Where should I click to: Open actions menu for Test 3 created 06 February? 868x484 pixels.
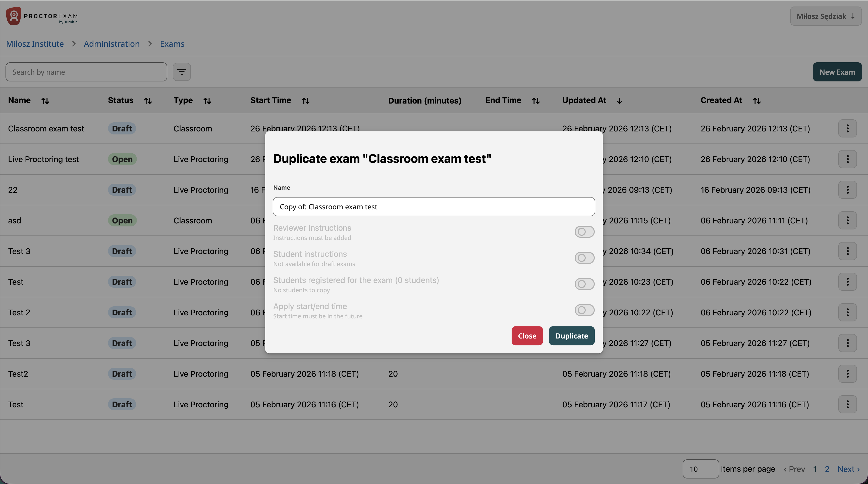tap(847, 251)
